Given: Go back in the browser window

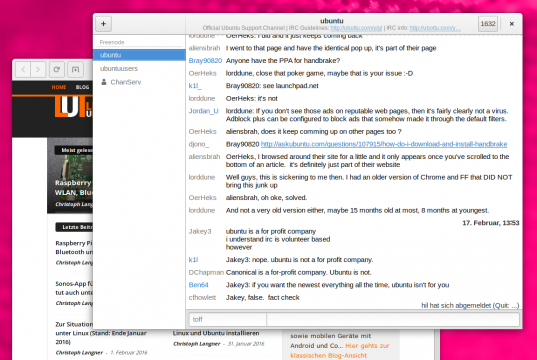Looking at the screenshot, I should 23,70.
